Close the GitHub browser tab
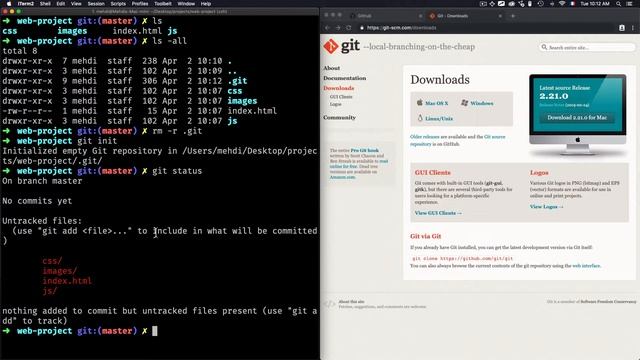 click(x=420, y=16)
